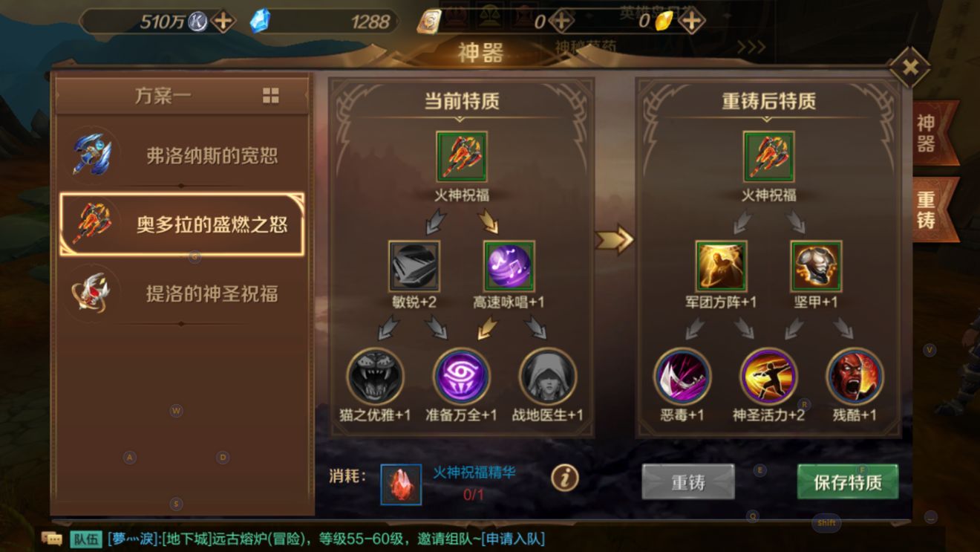Image resolution: width=980 pixels, height=552 pixels.
Task: Click the 敏锐+2 trait icon
Action: (414, 266)
